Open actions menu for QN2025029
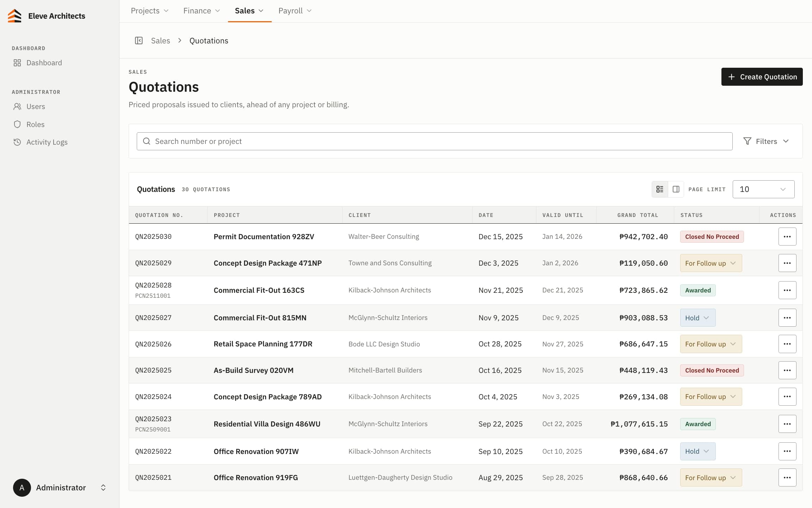 point(787,263)
